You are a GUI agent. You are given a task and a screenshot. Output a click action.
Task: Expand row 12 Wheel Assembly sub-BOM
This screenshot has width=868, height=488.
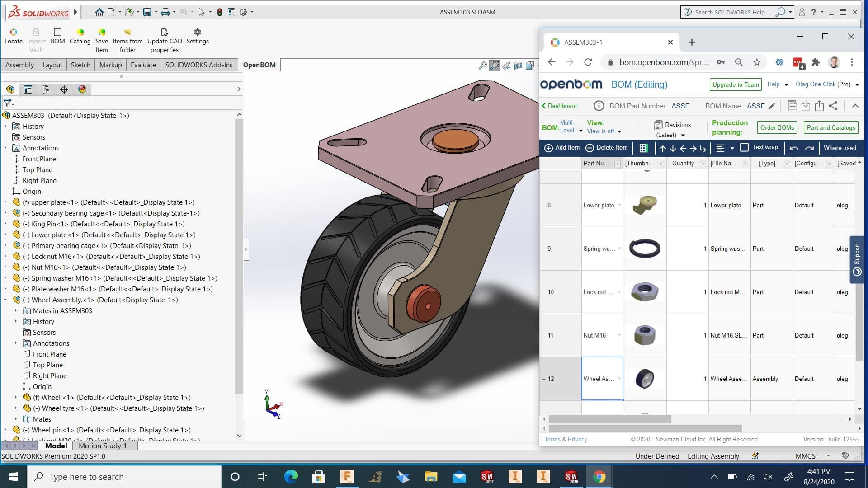tap(544, 379)
